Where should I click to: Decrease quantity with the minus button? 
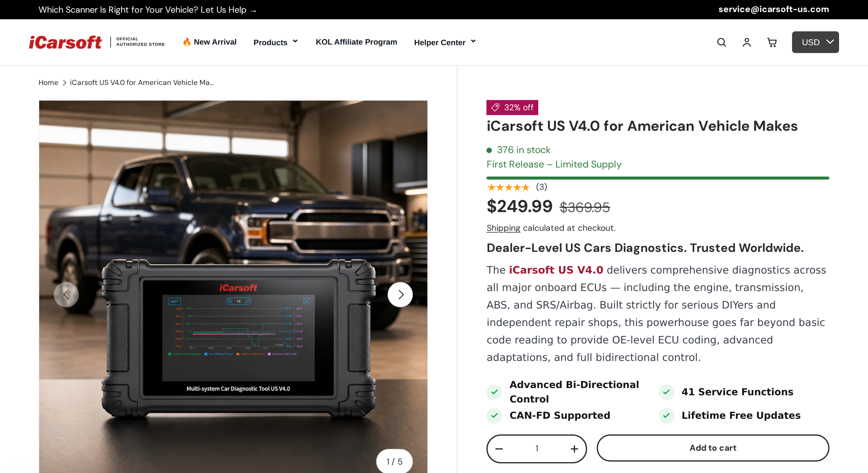[499, 449]
